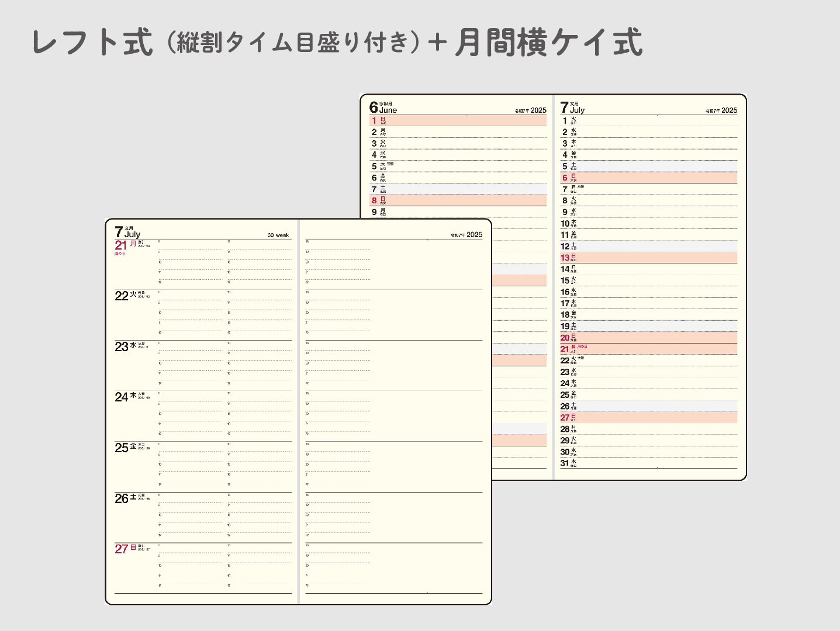Click July 25 row in monthly page
This screenshot has width=840, height=631.
(x=648, y=394)
